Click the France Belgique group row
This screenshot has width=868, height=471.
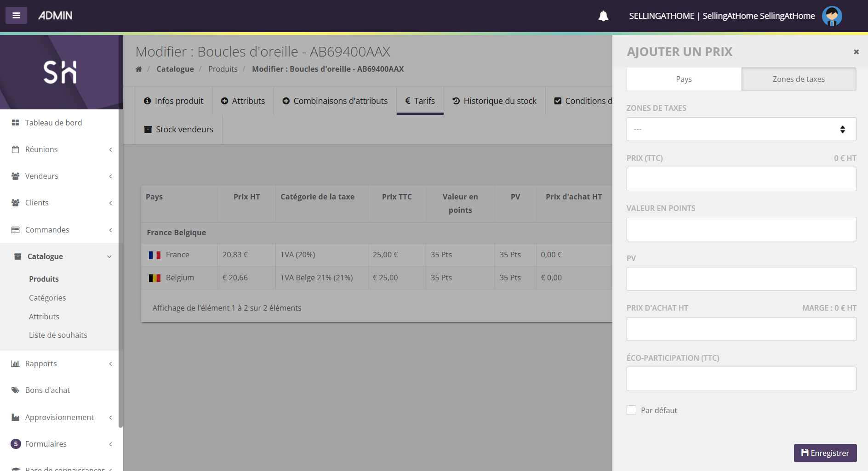[x=377, y=233]
